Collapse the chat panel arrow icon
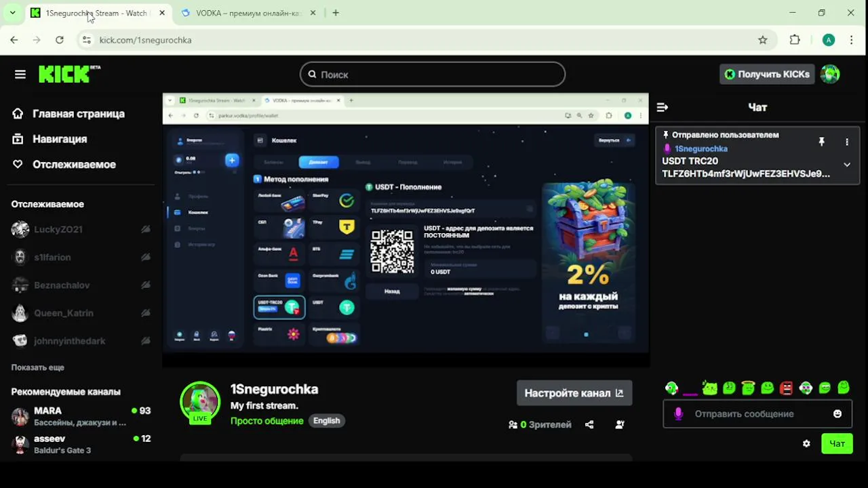Image resolution: width=868 pixels, height=488 pixels. coord(663,107)
